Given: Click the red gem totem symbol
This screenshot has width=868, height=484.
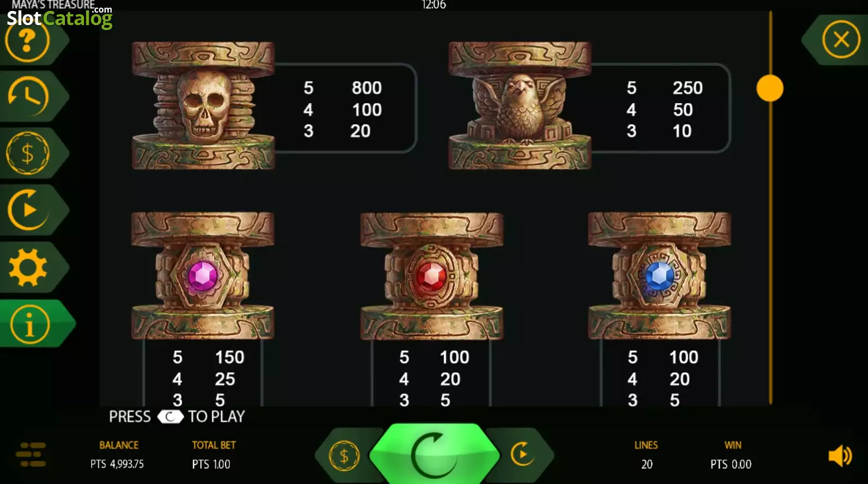Looking at the screenshot, I should pyautogui.click(x=432, y=276).
